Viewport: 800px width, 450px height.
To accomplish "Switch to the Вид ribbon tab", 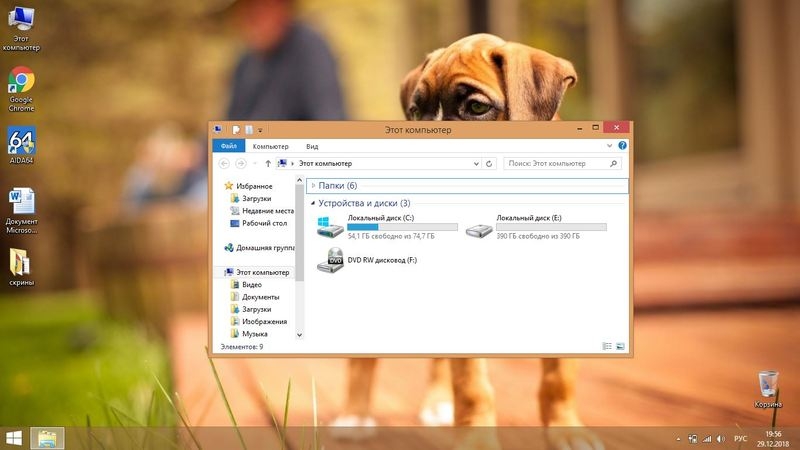I will click(312, 146).
